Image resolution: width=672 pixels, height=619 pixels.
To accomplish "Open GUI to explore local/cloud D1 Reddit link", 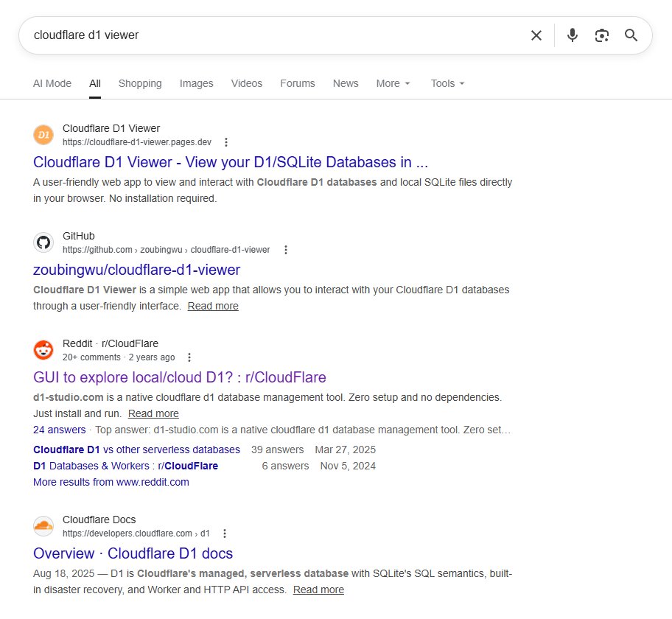I will click(180, 377).
